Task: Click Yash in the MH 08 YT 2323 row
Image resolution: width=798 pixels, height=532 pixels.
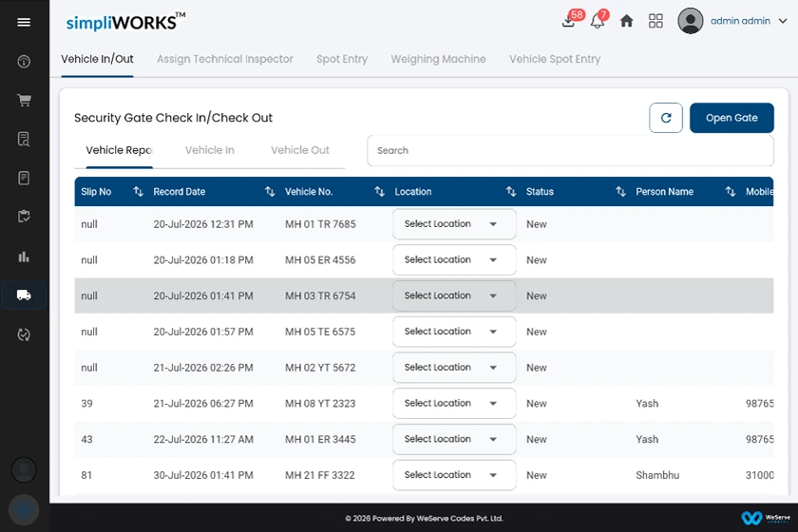Action: point(647,403)
